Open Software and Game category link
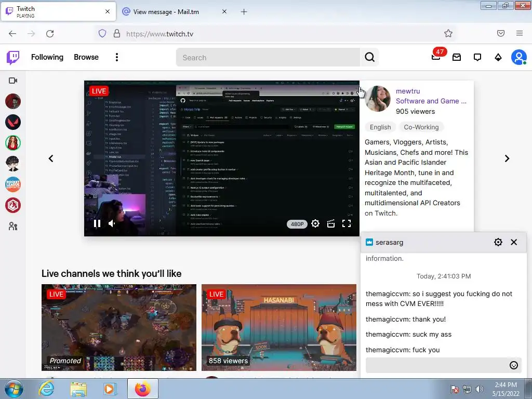 point(431,101)
